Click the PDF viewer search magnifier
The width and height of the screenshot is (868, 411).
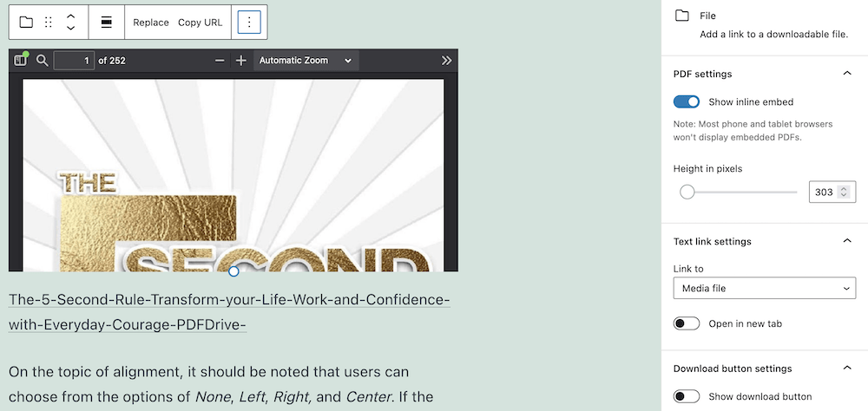click(43, 61)
